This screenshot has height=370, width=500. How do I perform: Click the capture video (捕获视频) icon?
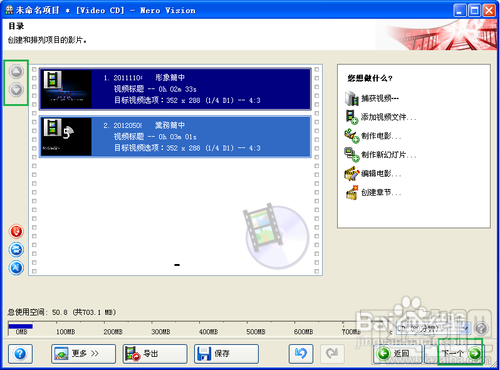tap(351, 98)
